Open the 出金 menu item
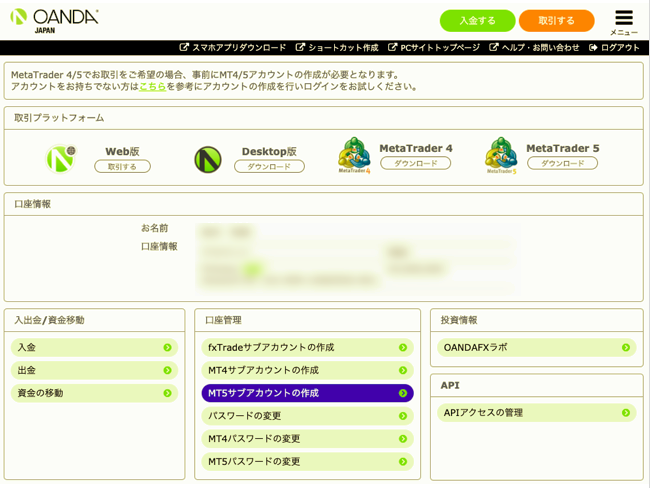The width and height of the screenshot is (650, 488). [95, 370]
